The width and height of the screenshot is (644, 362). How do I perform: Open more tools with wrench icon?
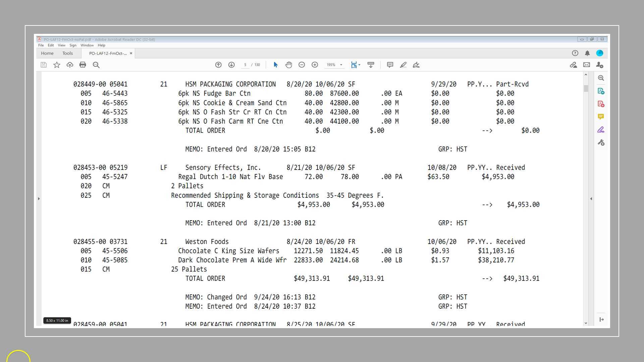point(601,142)
